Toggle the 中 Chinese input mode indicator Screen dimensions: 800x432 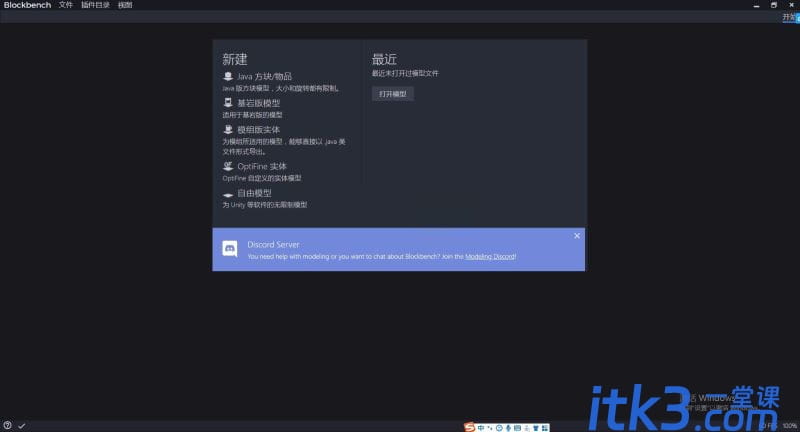pyautogui.click(x=481, y=428)
